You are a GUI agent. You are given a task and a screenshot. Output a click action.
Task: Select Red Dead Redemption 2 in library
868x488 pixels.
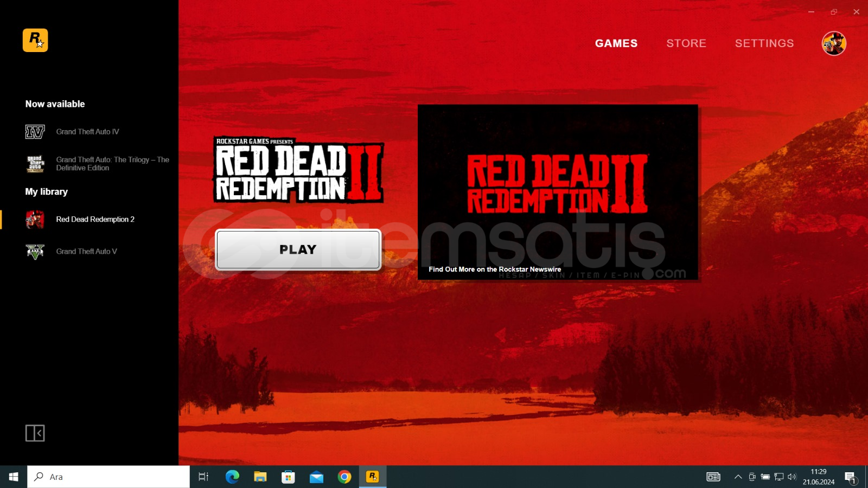click(x=95, y=220)
